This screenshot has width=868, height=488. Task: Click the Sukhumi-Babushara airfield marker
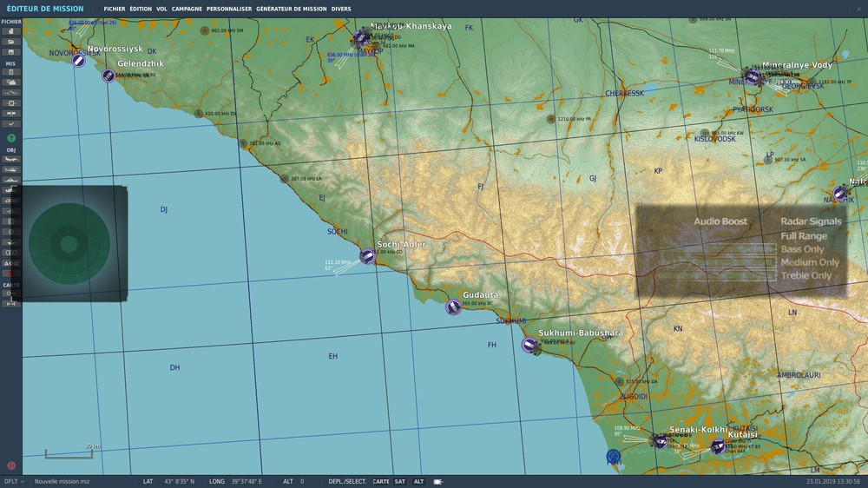click(x=529, y=345)
